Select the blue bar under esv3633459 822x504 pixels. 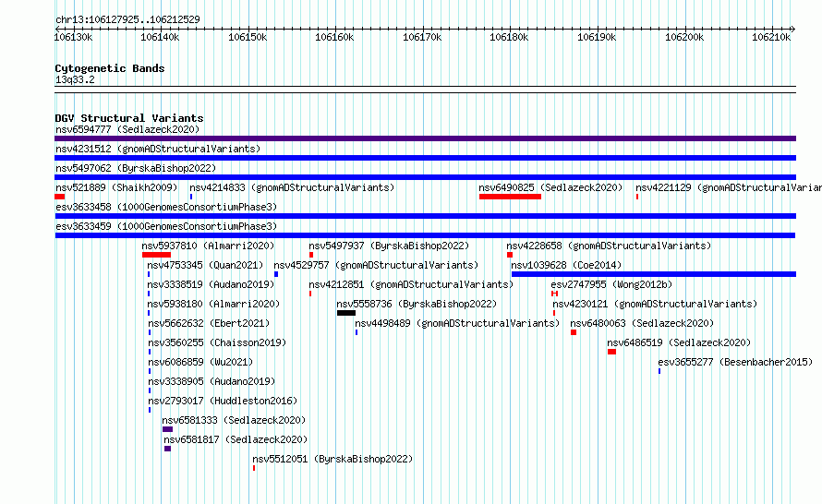pyautogui.click(x=425, y=235)
